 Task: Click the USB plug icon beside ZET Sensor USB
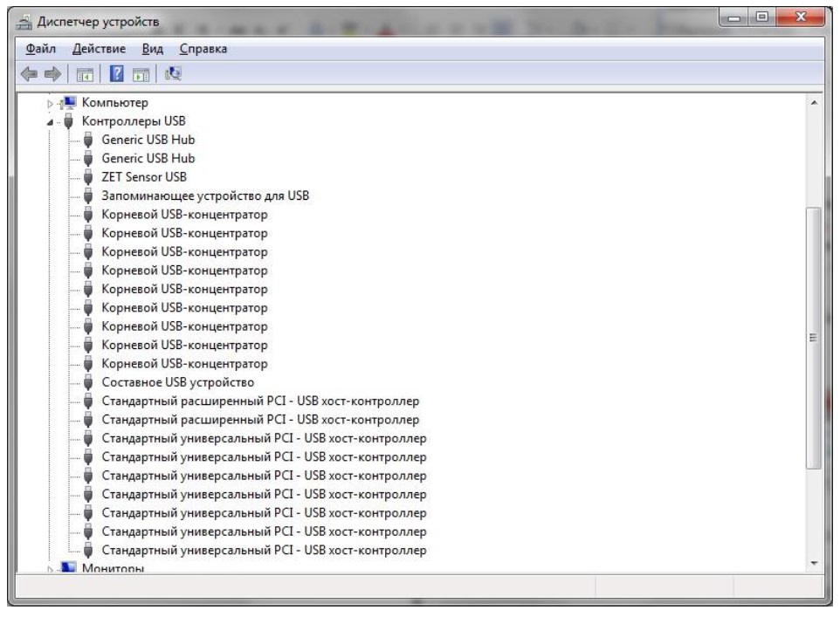[x=88, y=177]
